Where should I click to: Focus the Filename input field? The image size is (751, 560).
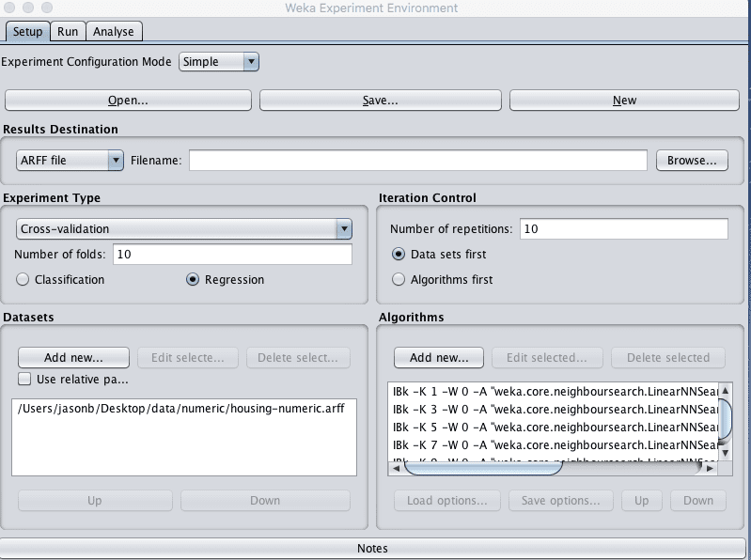click(418, 161)
